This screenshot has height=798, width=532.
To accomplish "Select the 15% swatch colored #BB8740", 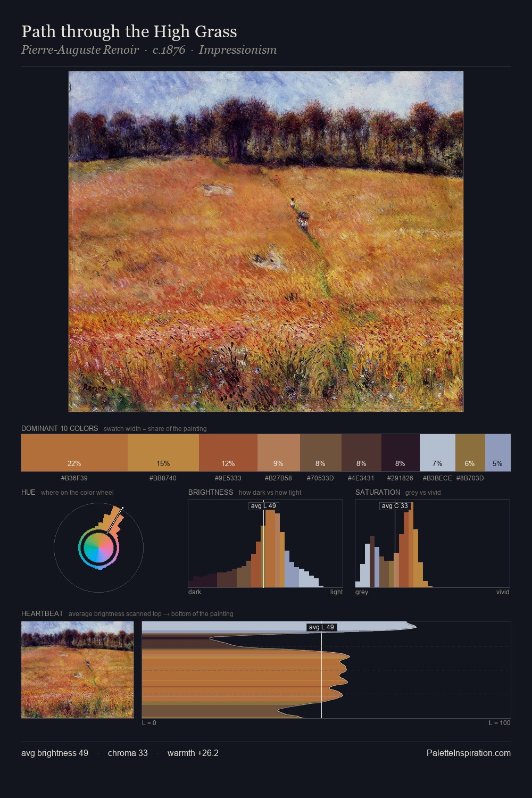I will (x=163, y=453).
